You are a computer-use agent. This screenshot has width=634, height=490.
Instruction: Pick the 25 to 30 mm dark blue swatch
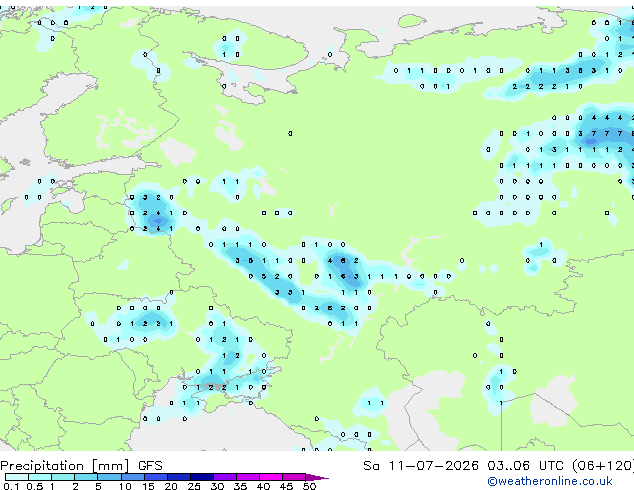click(x=201, y=477)
